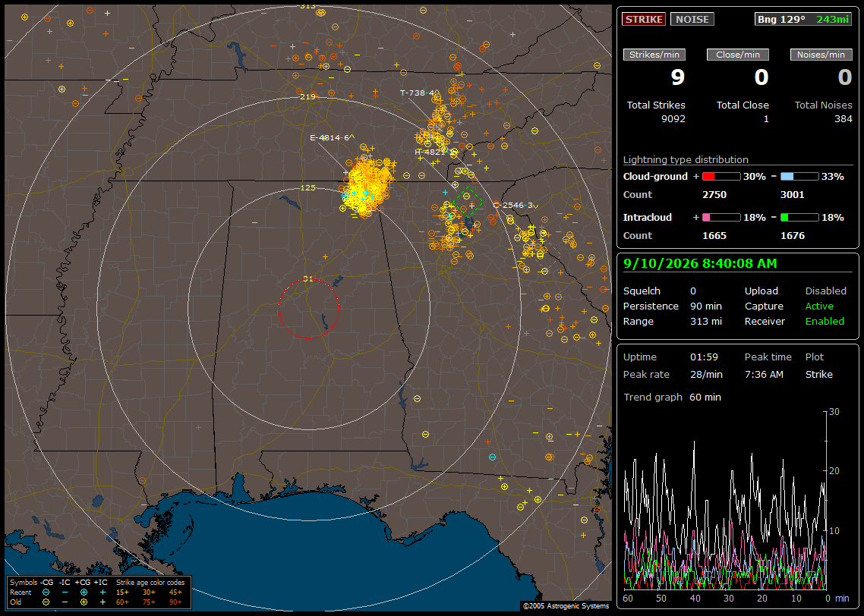
Task: Click the recent cyan strike near Florida border
Action: (x=492, y=457)
